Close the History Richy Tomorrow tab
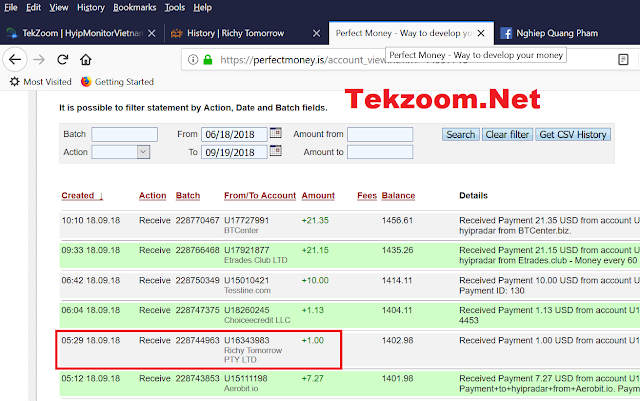This screenshot has height=401, width=640. pyautogui.click(x=316, y=33)
